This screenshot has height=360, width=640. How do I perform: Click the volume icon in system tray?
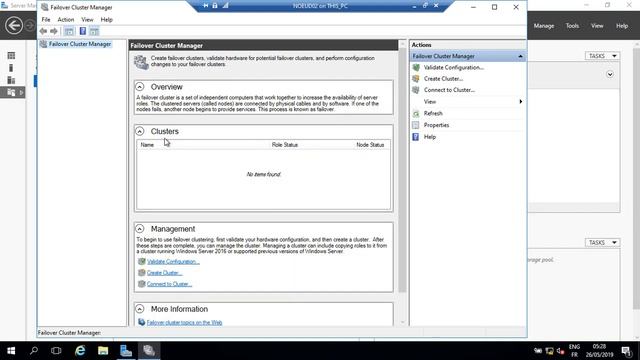pos(560,351)
